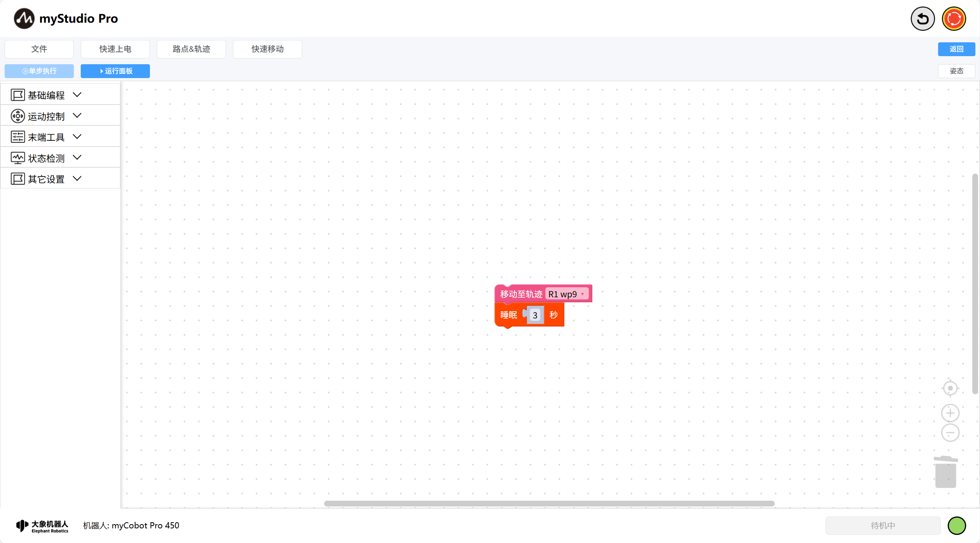
Task: Click the red emergency stop icon
Action: pyautogui.click(x=953, y=18)
